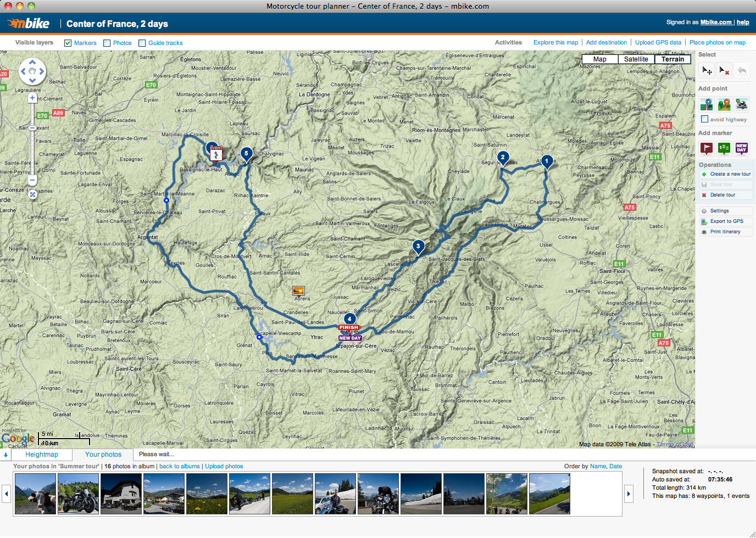Add a motorcycle transport point

[x=742, y=104]
